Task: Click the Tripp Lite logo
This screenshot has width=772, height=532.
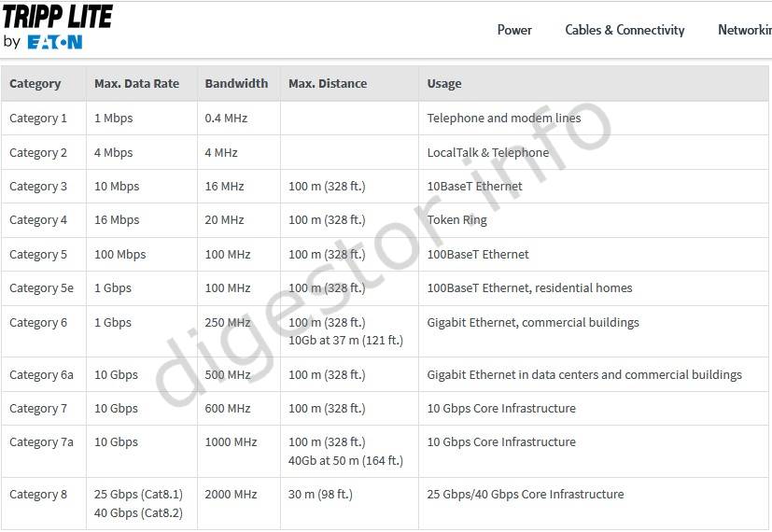Action: coord(58,16)
